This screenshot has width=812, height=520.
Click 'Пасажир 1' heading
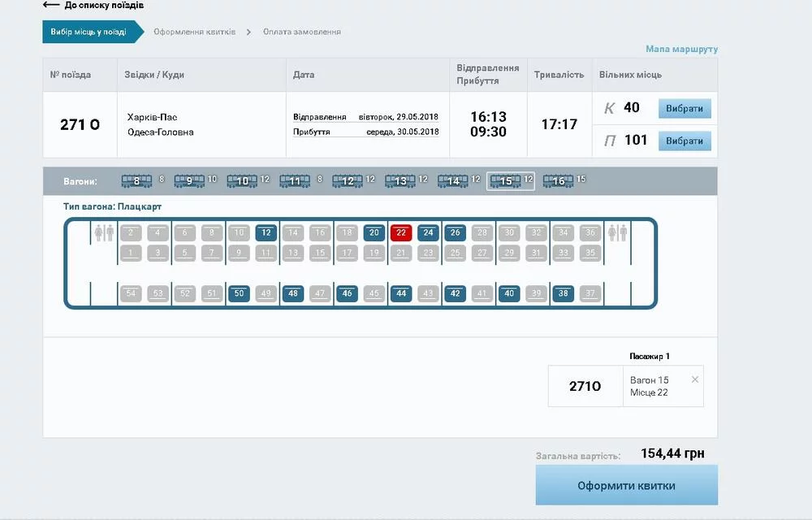point(650,357)
